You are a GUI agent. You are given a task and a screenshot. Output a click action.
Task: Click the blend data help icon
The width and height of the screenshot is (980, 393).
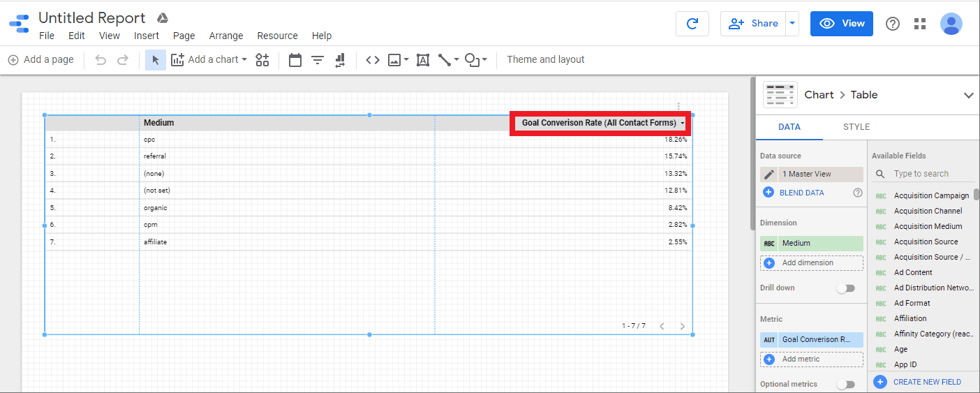[x=858, y=193]
